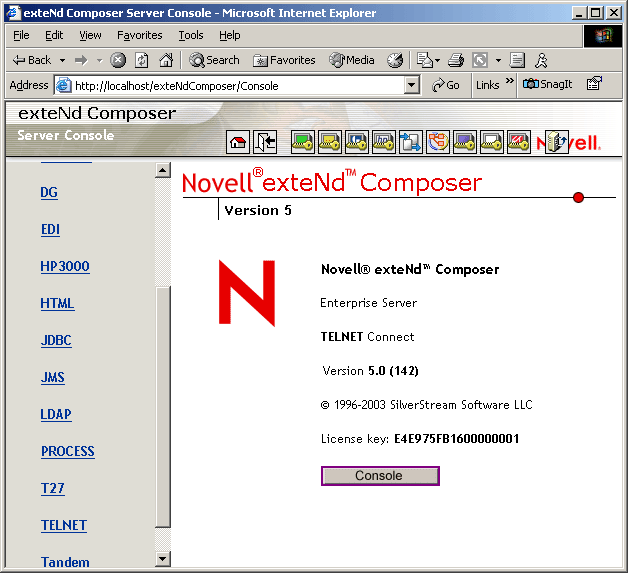Refresh the page with Refresh icon

tap(142, 60)
